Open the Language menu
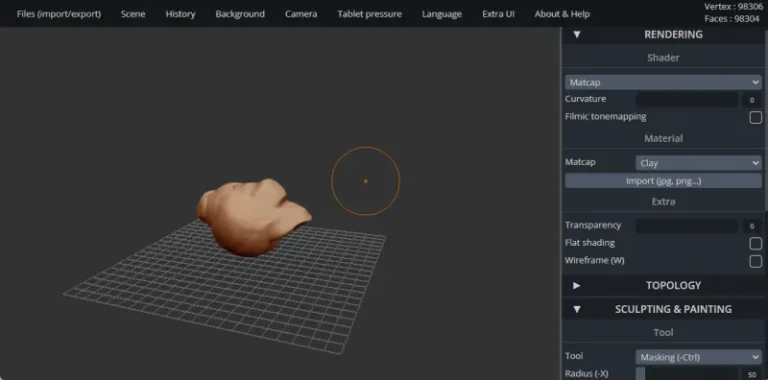 pos(442,14)
